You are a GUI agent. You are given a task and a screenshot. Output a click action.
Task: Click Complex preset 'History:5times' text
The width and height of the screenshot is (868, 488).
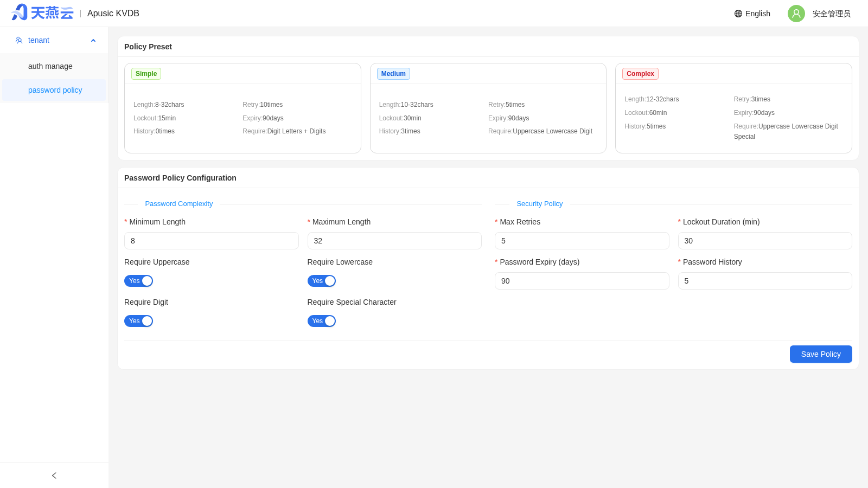645,126
